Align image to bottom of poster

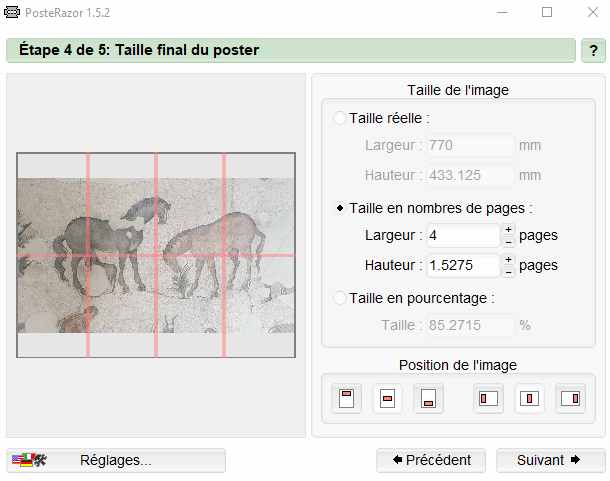pyautogui.click(x=428, y=398)
